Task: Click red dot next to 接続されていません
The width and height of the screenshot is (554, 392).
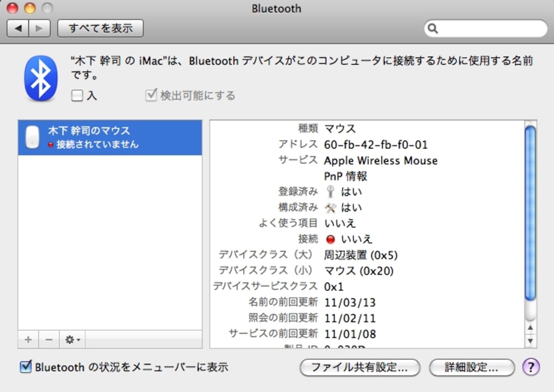Action: (51, 145)
